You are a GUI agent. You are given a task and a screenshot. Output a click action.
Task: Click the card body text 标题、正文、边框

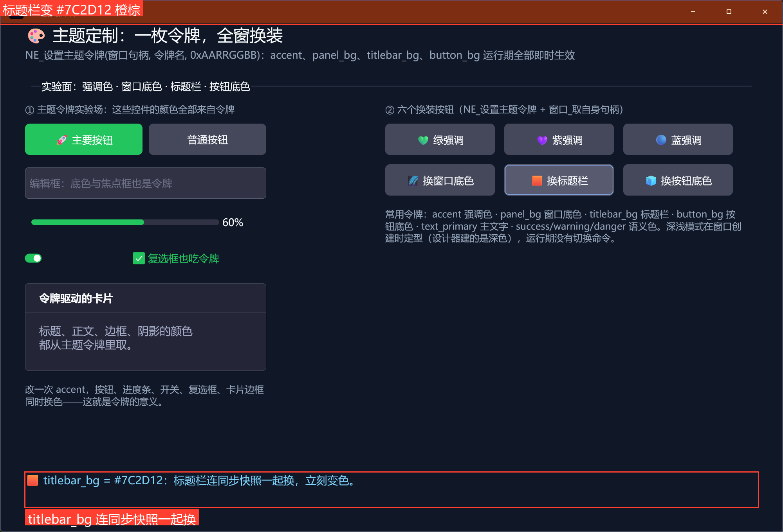tap(116, 338)
